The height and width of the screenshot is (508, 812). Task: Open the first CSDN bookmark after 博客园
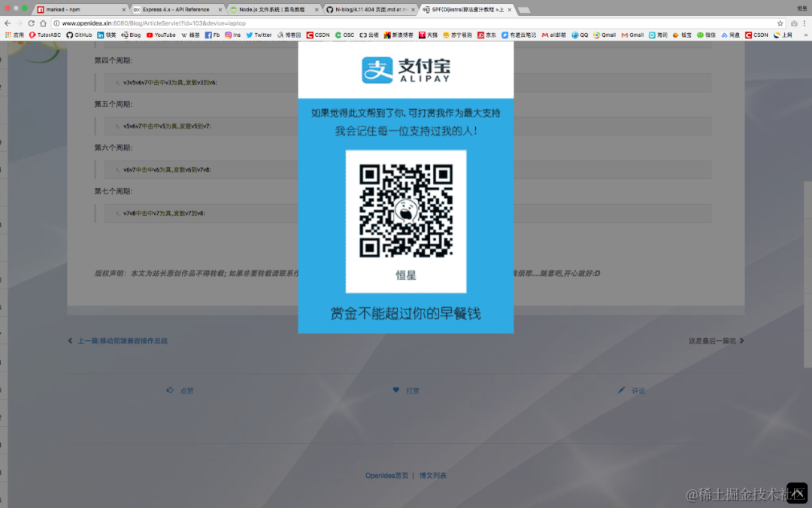tap(318, 35)
